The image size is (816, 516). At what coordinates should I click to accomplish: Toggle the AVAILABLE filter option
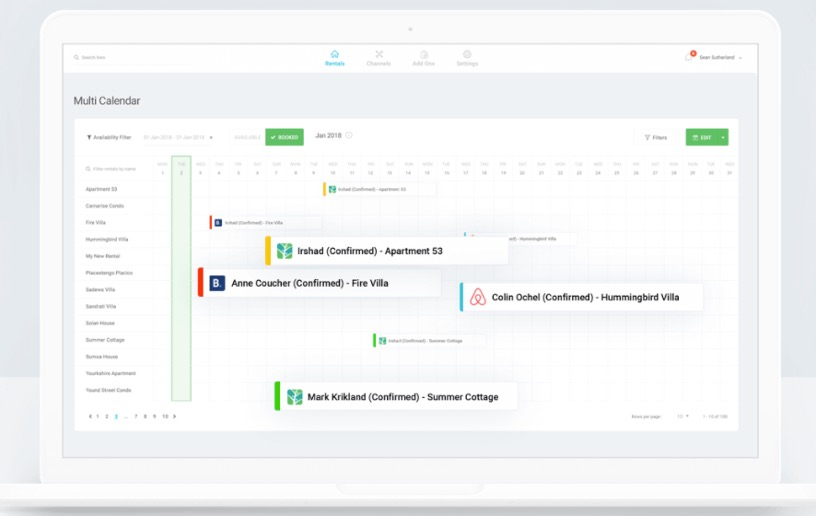click(247, 137)
